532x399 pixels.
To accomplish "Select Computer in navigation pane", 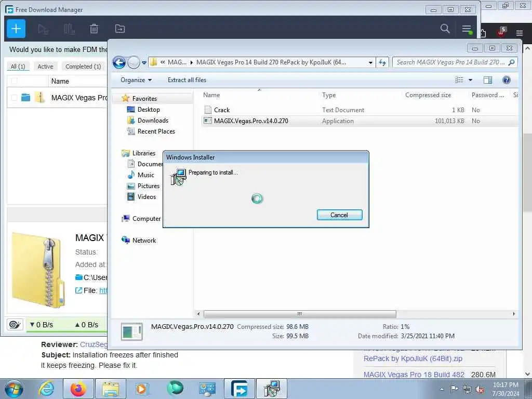I will pyautogui.click(x=146, y=219).
